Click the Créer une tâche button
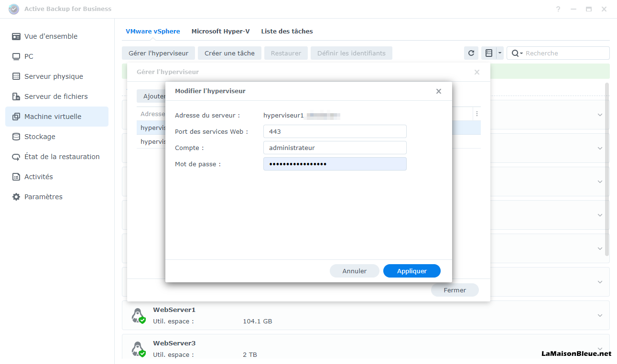The width and height of the screenshot is (617, 364). click(x=230, y=53)
